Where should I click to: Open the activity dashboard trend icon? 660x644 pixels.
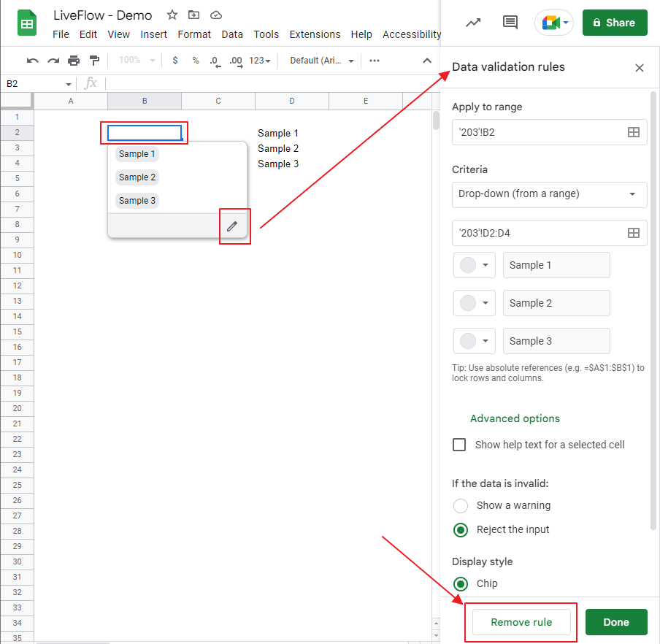(473, 23)
